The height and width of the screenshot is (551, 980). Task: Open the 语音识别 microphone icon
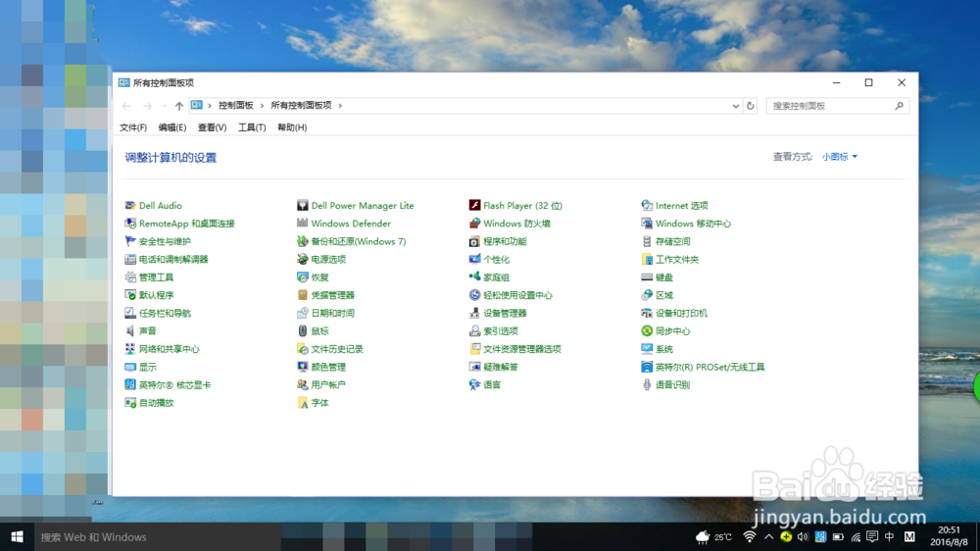coord(647,384)
